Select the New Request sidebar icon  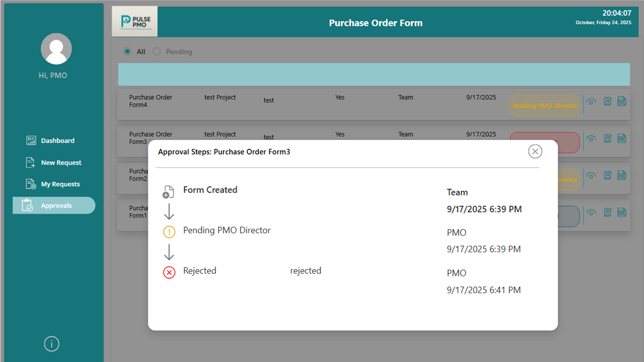[x=30, y=162]
